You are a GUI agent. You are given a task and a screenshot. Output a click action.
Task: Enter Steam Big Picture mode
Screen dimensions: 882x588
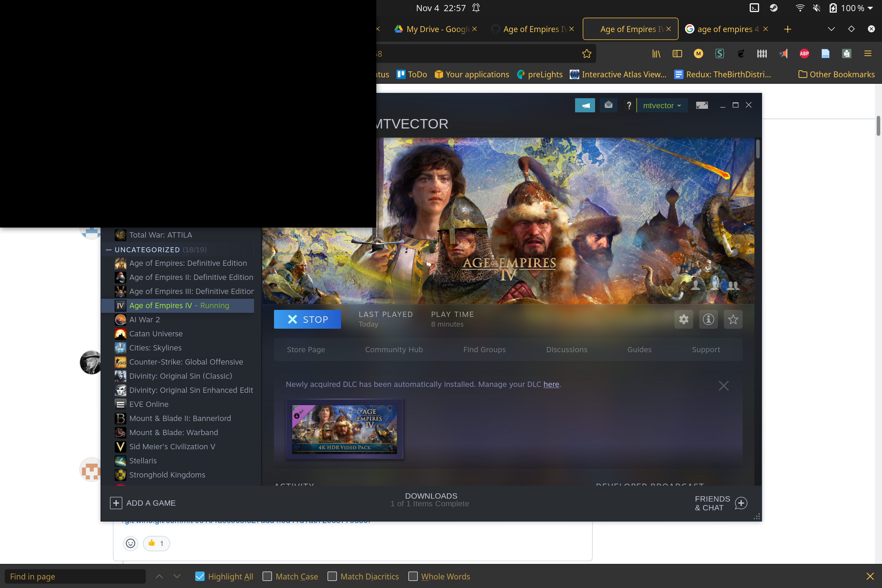[702, 105]
